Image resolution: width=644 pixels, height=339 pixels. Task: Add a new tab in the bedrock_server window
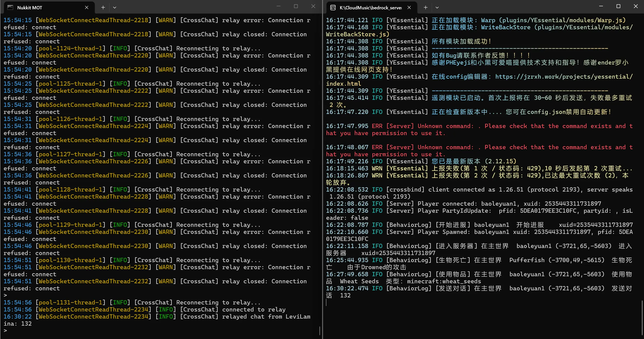coord(426,8)
